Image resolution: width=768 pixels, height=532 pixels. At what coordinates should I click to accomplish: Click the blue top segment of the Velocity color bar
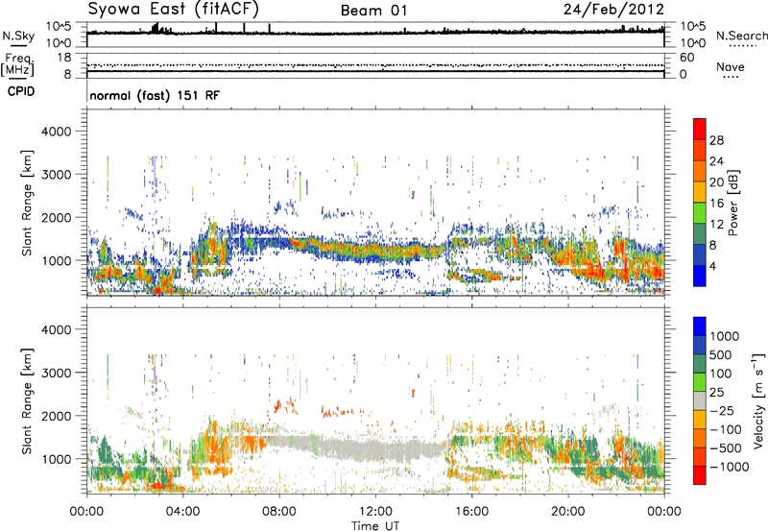pyautogui.click(x=700, y=326)
